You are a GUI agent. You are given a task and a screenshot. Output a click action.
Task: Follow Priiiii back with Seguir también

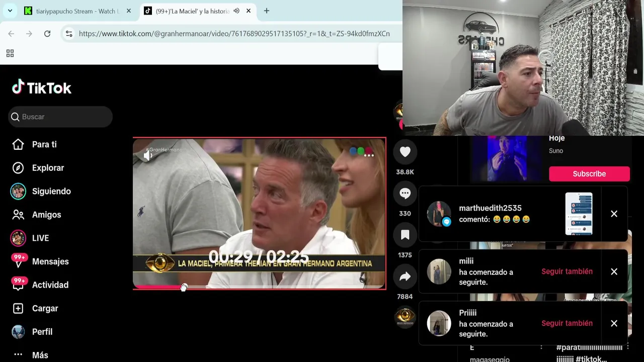point(567,323)
